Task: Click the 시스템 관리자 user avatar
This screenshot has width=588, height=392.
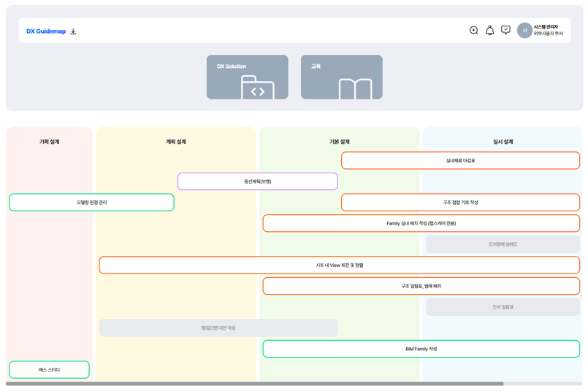Action: point(524,31)
